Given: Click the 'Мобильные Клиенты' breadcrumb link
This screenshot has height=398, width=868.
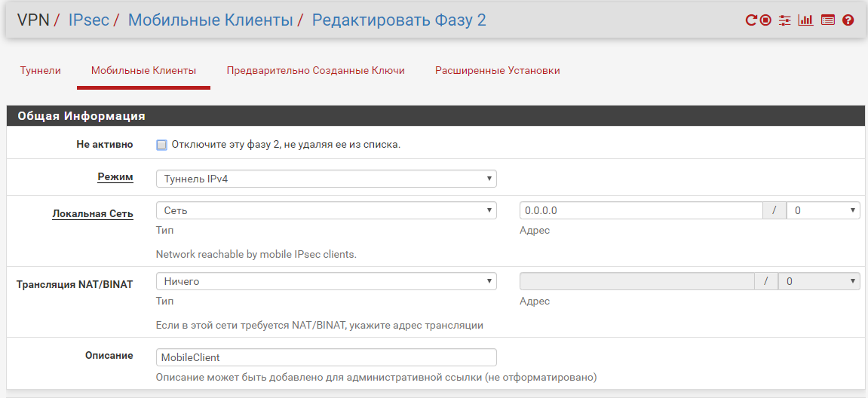Looking at the screenshot, I should click(210, 20).
